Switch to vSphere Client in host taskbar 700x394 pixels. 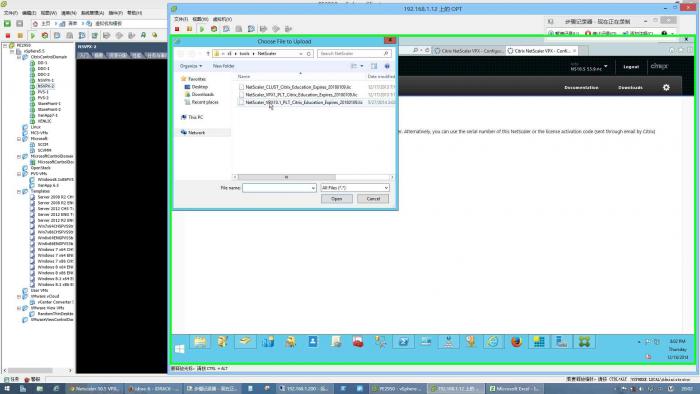pyautogui.click(x=397, y=389)
